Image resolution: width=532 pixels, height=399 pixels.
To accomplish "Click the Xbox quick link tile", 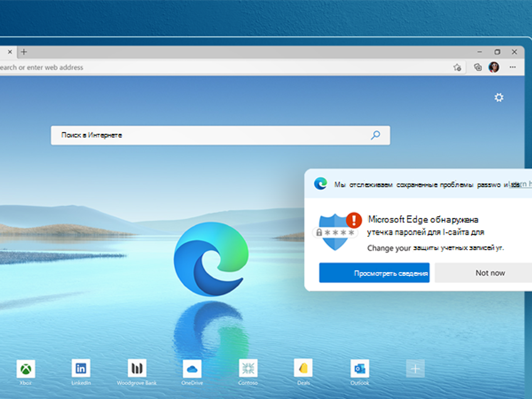I will 26,368.
